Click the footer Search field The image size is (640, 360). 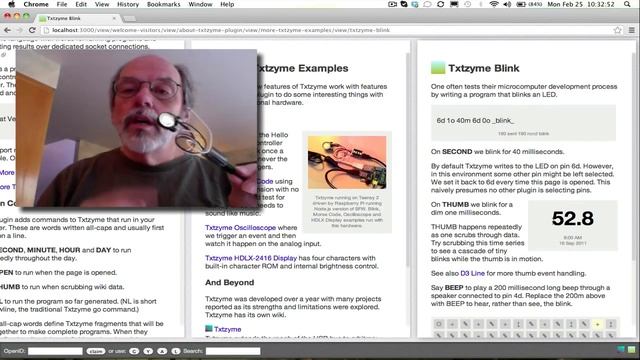click(233, 351)
